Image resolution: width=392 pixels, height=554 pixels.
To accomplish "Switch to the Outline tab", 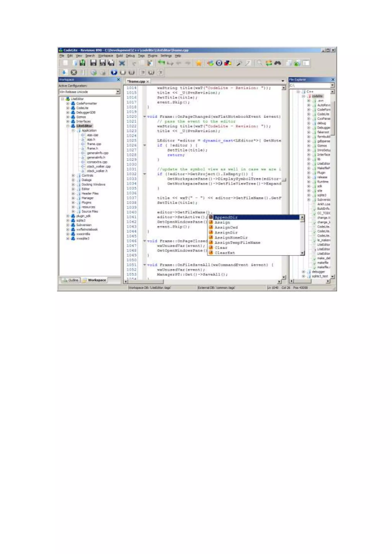I will pos(70,280).
